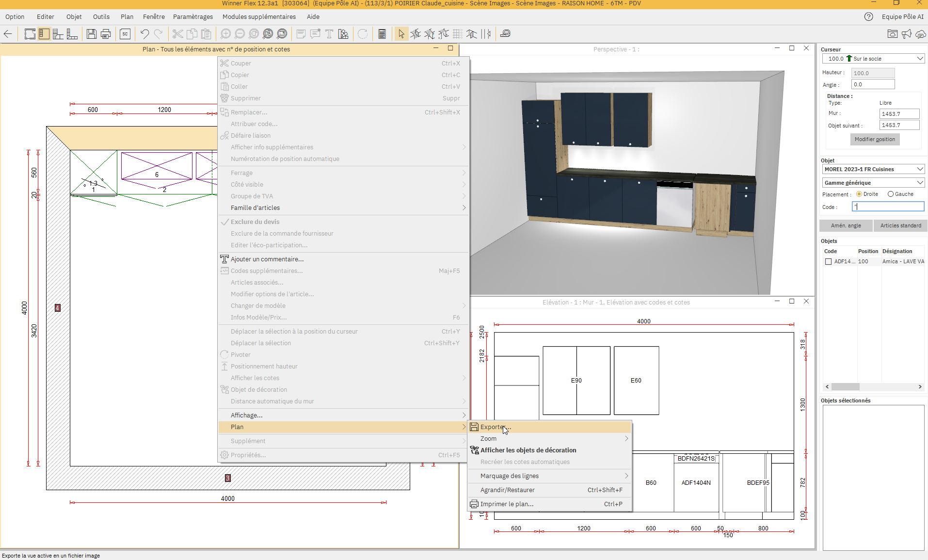928x560 pixels.
Task: Click the help question mark icon
Action: coord(868,16)
